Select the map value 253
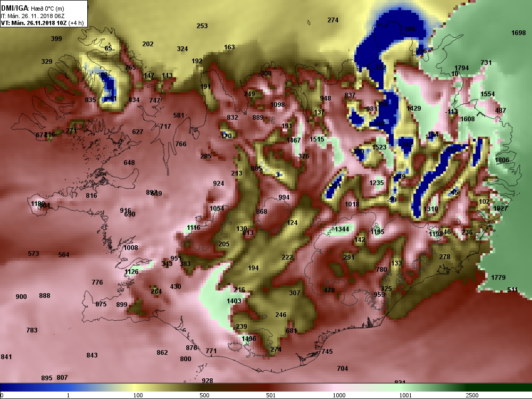 (x=202, y=26)
